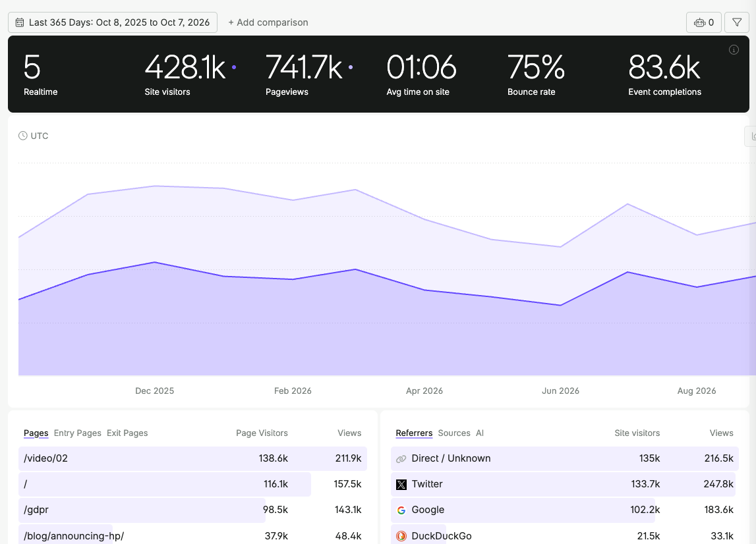Click the Site visitors column header in Referrers
Viewport: 756px width, 544px height.
coord(637,433)
